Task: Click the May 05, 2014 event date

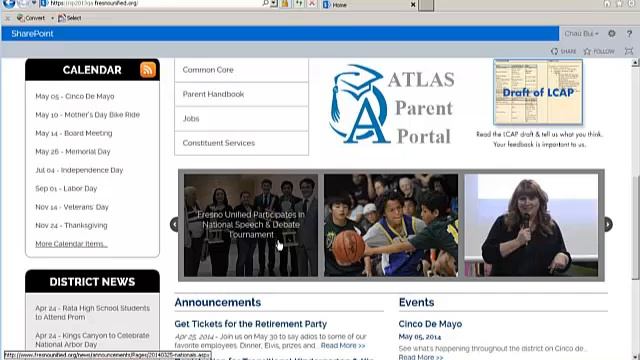Action: pyautogui.click(x=420, y=337)
